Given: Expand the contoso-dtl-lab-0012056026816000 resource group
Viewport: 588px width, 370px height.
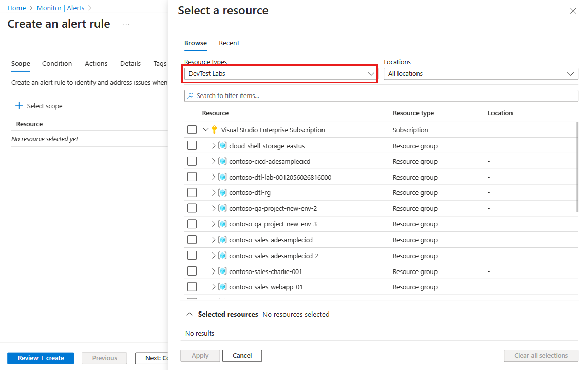Looking at the screenshot, I should pyautogui.click(x=213, y=177).
